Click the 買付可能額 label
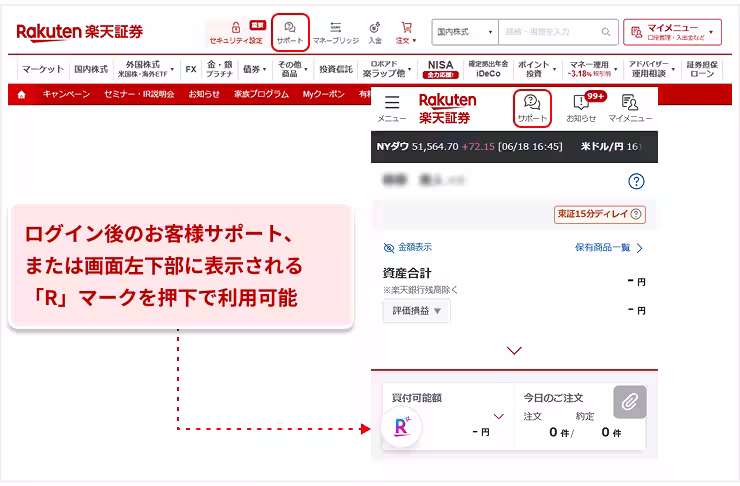740x486 pixels. (417, 398)
